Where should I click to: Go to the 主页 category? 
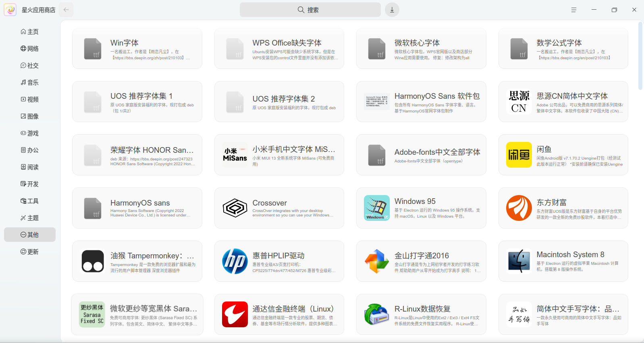(x=30, y=31)
